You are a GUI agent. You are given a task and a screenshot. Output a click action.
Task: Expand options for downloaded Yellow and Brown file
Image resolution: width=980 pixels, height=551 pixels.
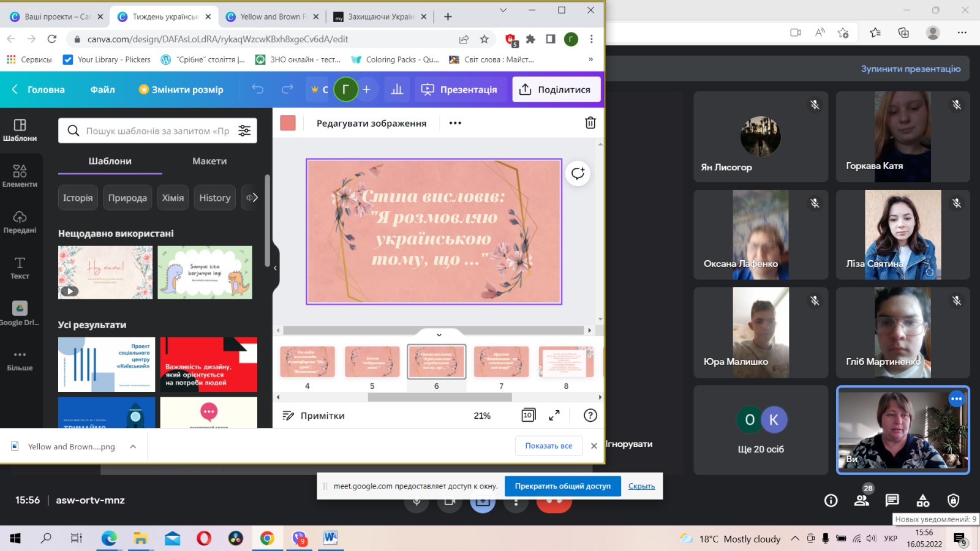[x=133, y=446]
